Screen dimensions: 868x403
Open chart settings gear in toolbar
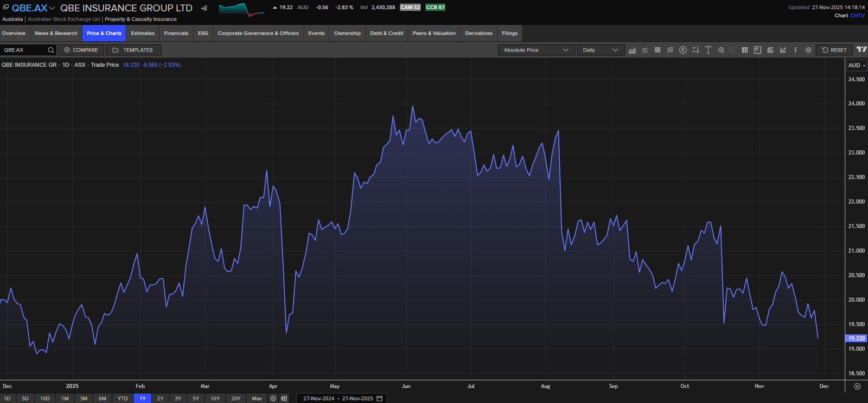point(808,50)
